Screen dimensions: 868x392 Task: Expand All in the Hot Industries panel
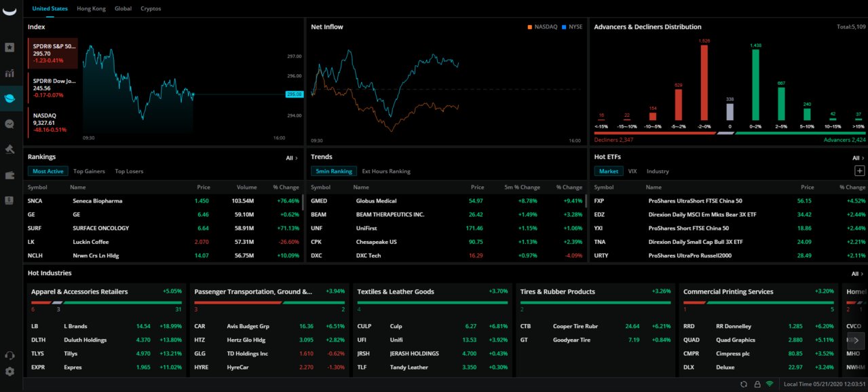coord(858,274)
